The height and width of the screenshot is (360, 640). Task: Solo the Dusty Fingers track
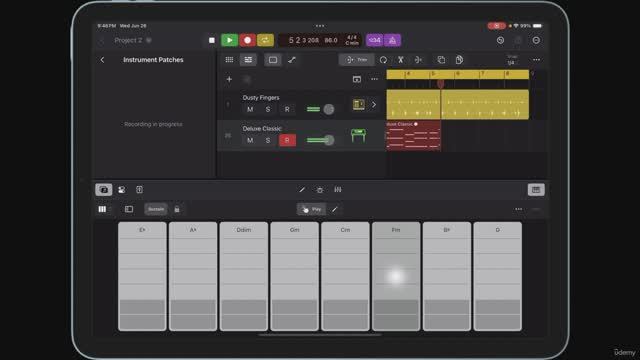click(268, 109)
